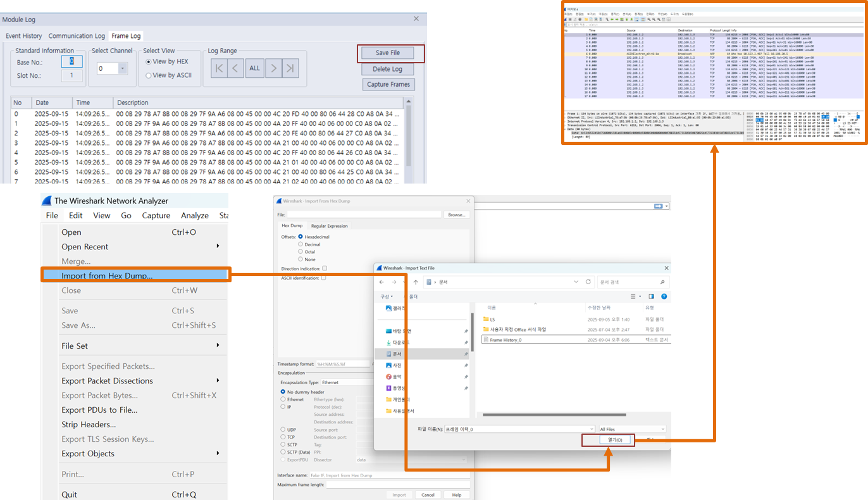The image size is (868, 500).
Task: Select View by HEX option
Action: coord(166,61)
